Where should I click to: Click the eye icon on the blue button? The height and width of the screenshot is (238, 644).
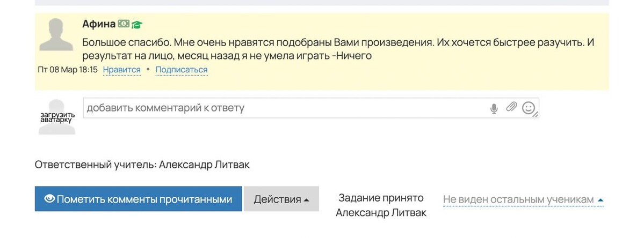pos(50,199)
